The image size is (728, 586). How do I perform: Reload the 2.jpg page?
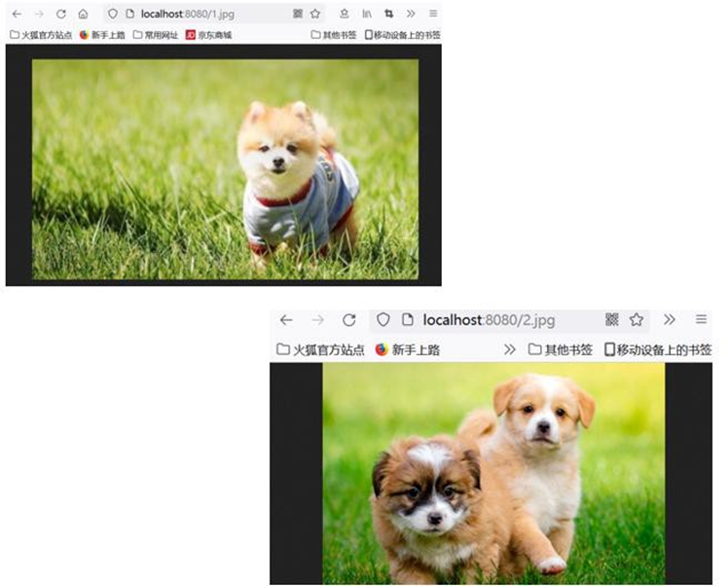[349, 320]
